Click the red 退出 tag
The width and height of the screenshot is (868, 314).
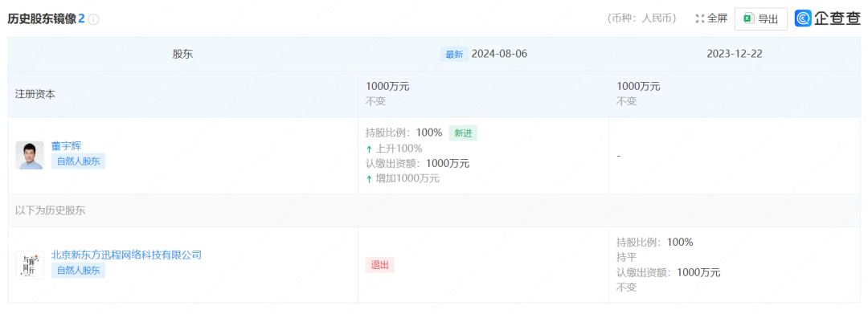click(379, 265)
